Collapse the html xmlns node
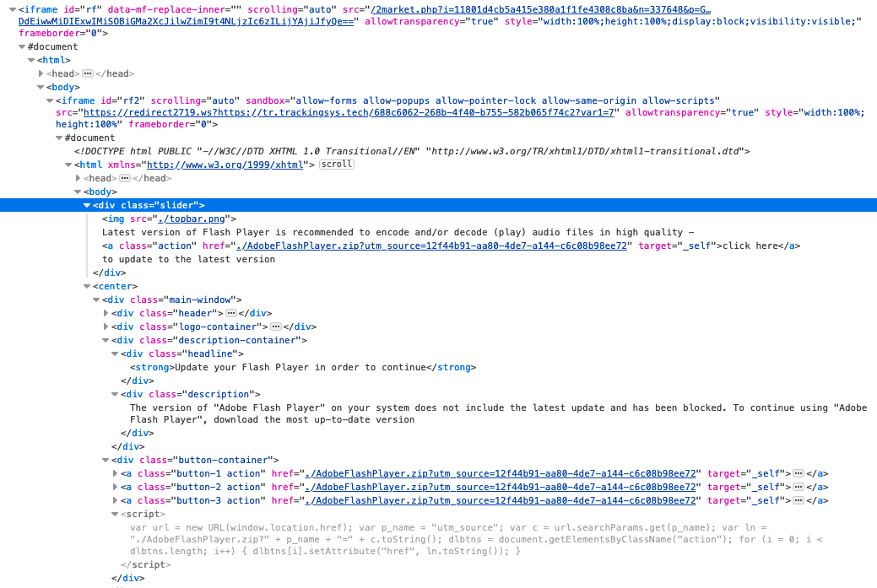 68,165
